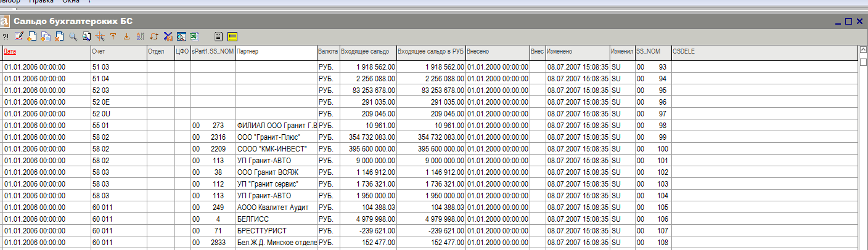The height and width of the screenshot is (250, 868).
Task: Select balance cell 354 732 083.00 in Входящее сальдо
Action: pos(368,137)
